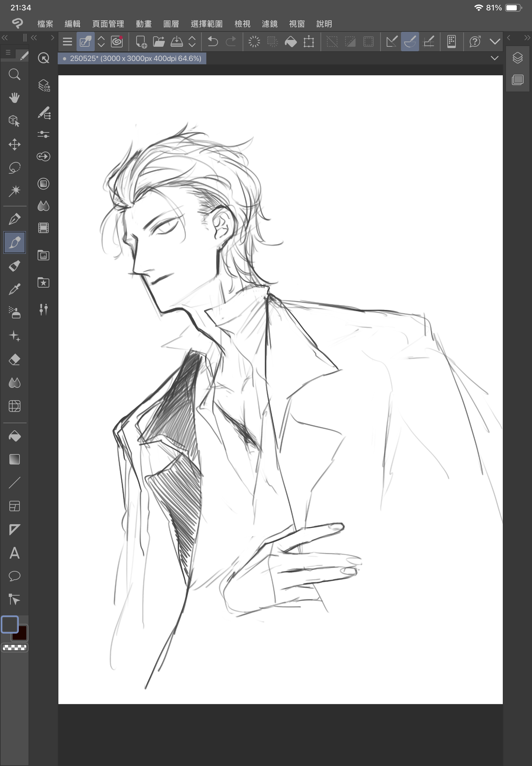Select the Eyedropper tool
Screen dimensions: 532x766
[x=14, y=289]
